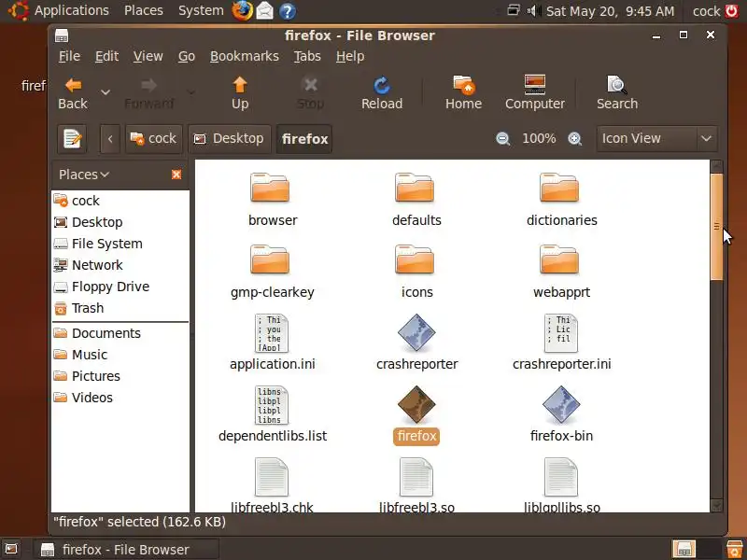Close the Places side pane
The image size is (747, 560).
coord(176,175)
